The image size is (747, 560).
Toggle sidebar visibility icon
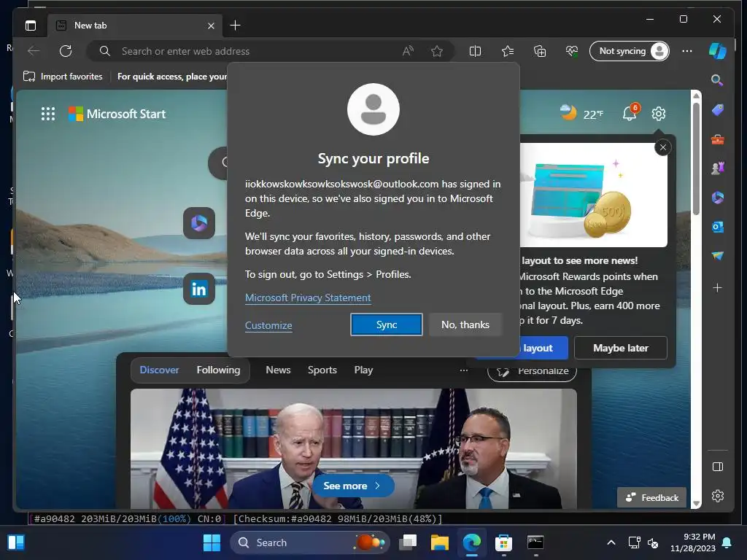point(718,467)
